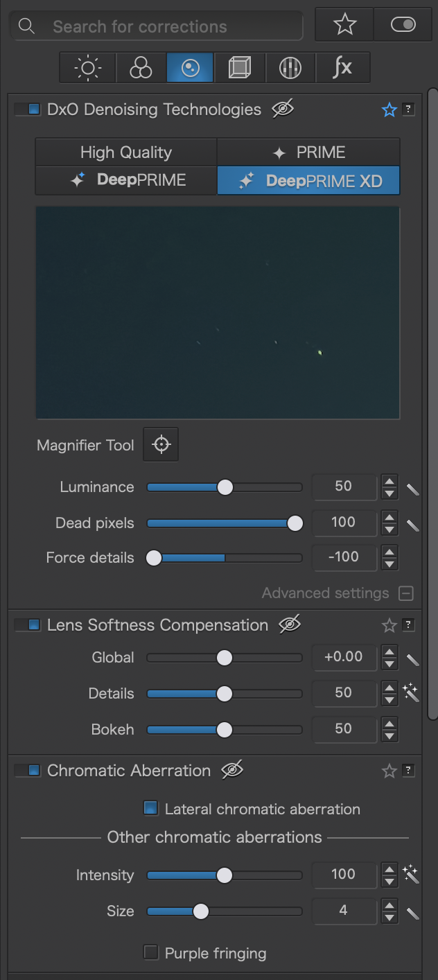
Task: Click the Force details slider track
Action: pos(225,558)
